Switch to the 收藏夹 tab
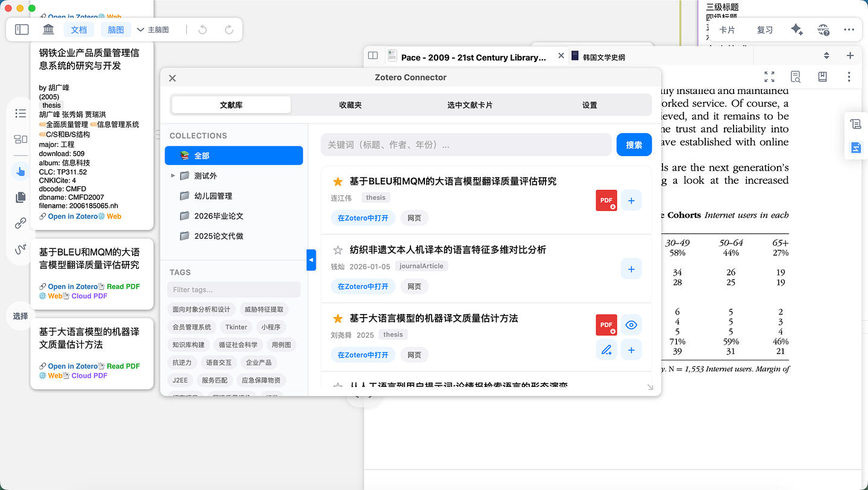Image resolution: width=868 pixels, height=490 pixels. 350,105
